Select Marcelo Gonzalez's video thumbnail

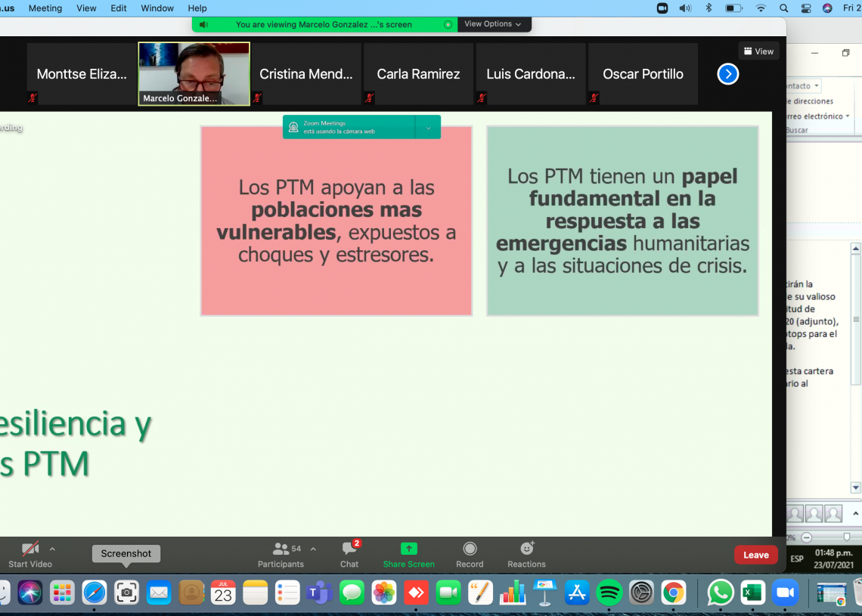point(194,73)
